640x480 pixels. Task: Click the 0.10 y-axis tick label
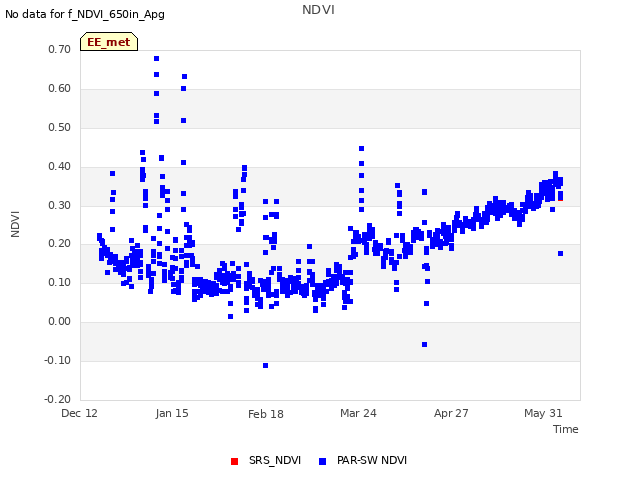coord(60,282)
